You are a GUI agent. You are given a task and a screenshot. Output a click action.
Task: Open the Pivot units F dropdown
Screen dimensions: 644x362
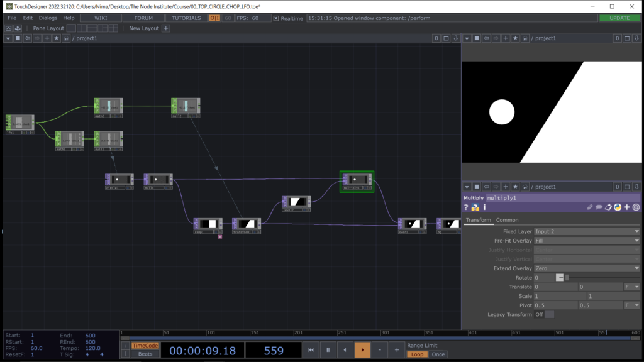[631, 305]
